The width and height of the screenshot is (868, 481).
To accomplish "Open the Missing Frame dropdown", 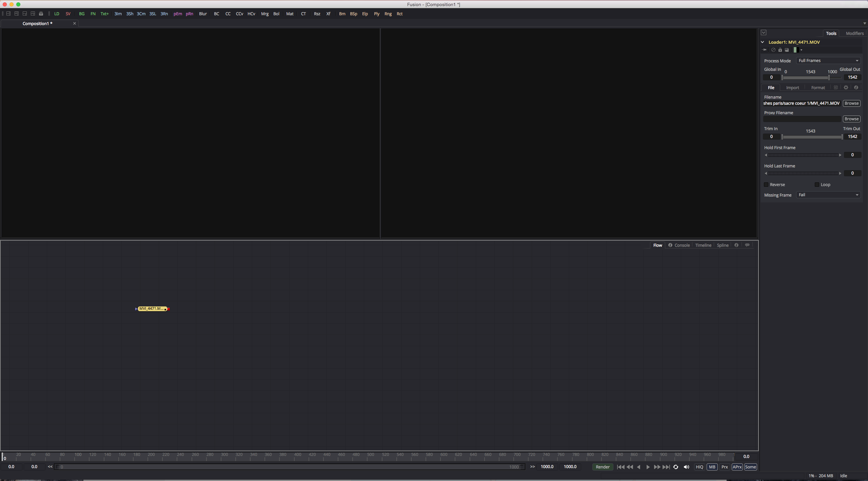I will point(828,195).
